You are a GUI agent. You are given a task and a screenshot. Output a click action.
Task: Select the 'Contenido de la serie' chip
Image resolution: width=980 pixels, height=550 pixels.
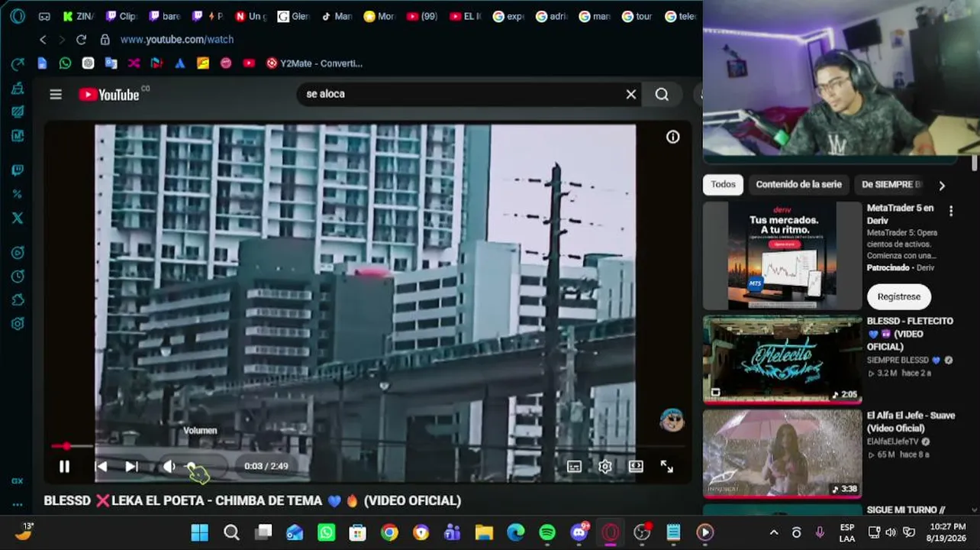(x=798, y=184)
